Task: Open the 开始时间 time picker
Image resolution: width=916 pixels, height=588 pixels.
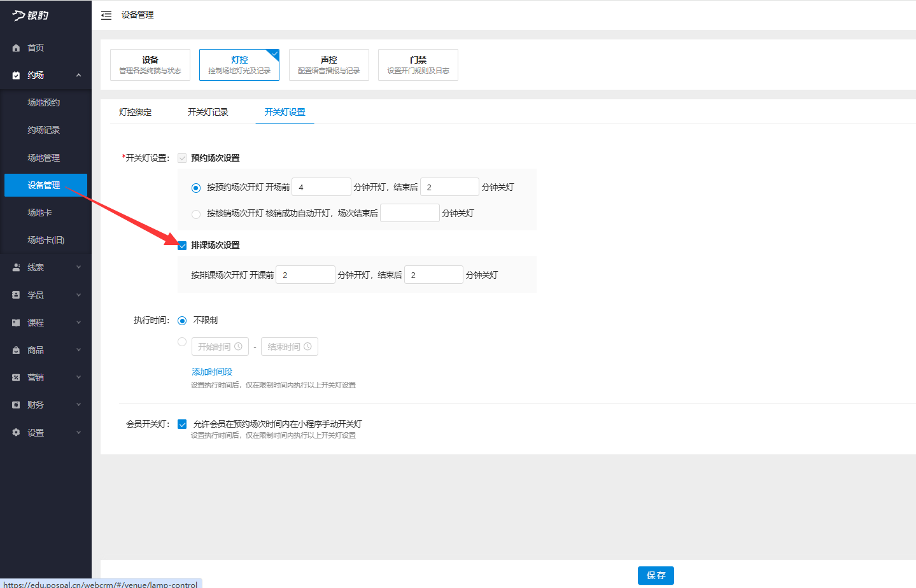Action: (220, 347)
